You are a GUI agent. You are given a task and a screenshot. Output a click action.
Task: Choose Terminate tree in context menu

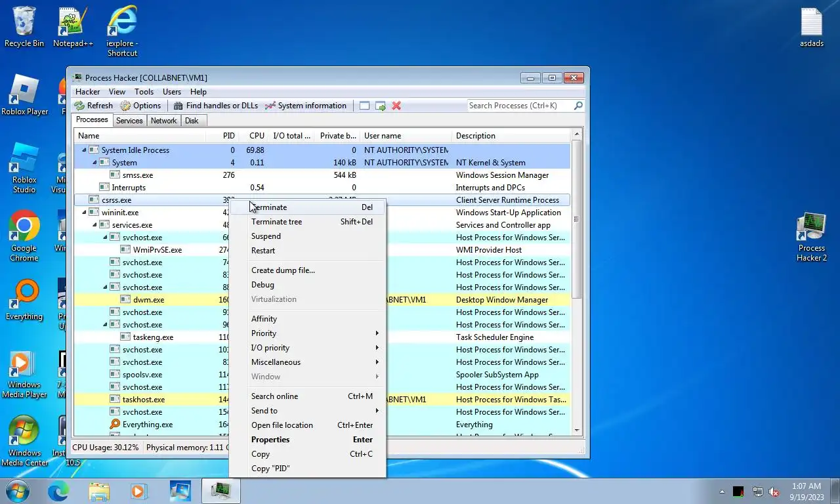coord(307,222)
